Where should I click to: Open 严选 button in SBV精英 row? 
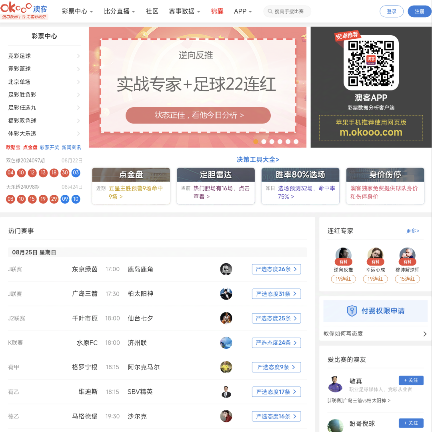click(276, 392)
